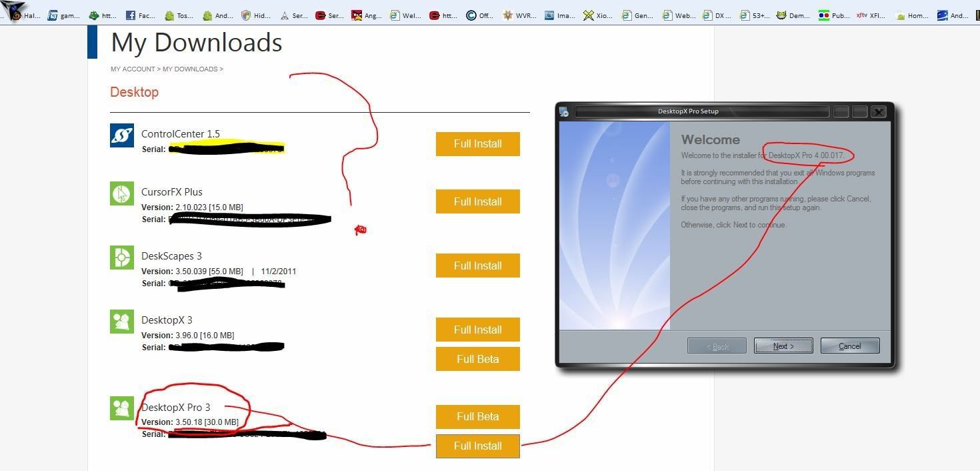Click the DeskScapes 3 product icon

tap(122, 258)
